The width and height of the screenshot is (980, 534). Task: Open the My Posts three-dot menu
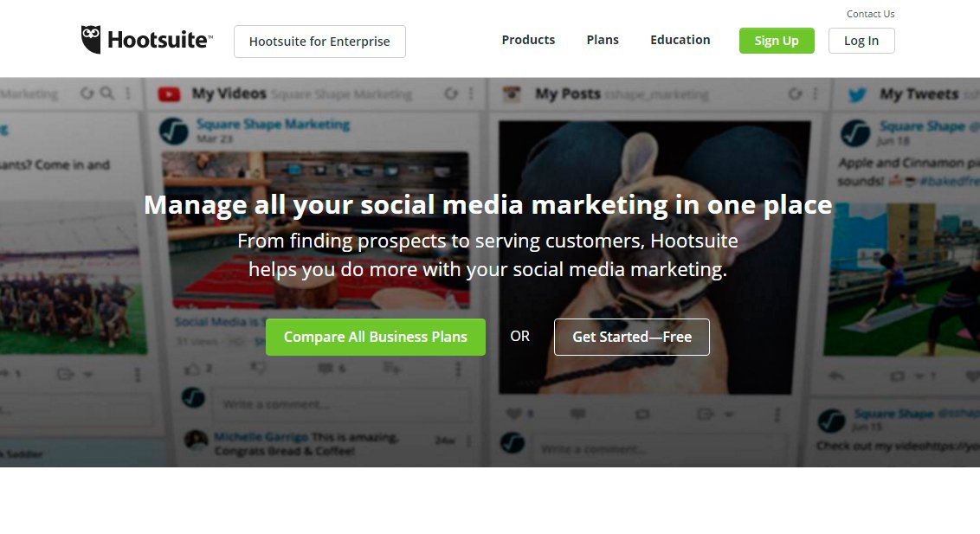[x=816, y=93]
